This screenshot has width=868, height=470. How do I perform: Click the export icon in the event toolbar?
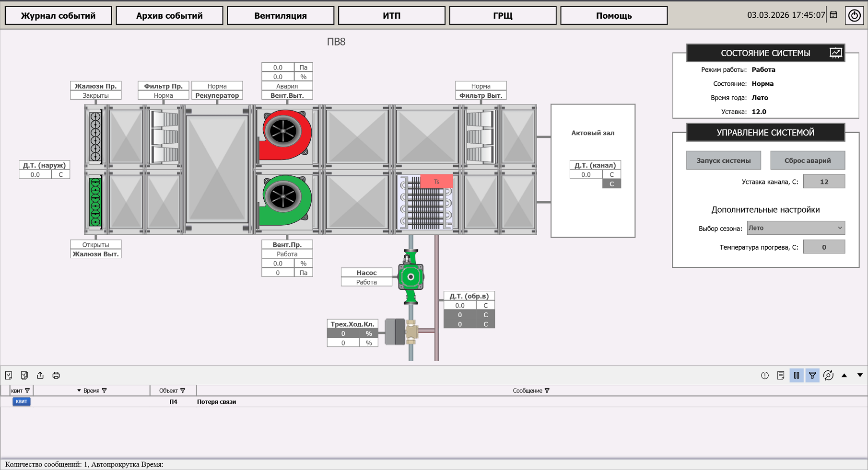point(40,375)
